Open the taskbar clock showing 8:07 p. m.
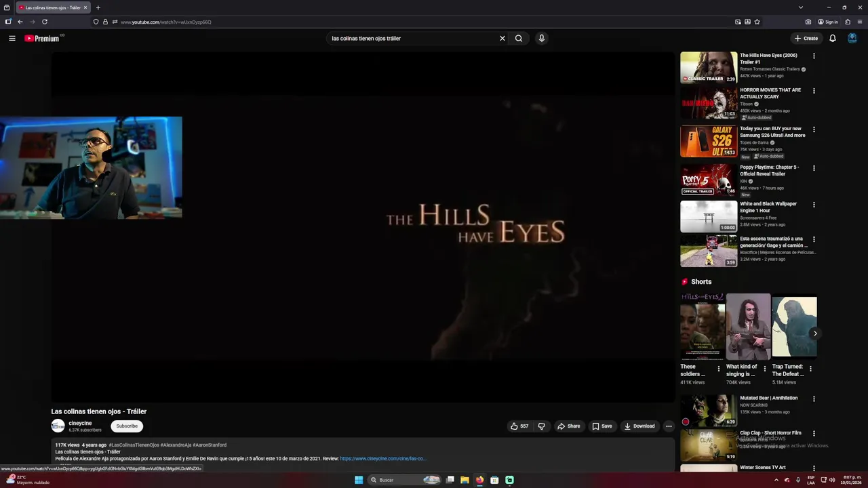The image size is (868, 488). coord(852,480)
